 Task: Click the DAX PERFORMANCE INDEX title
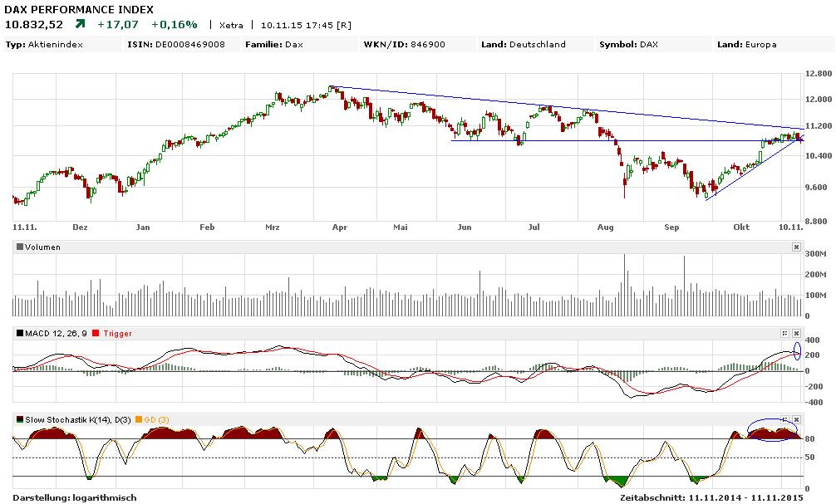point(79,10)
